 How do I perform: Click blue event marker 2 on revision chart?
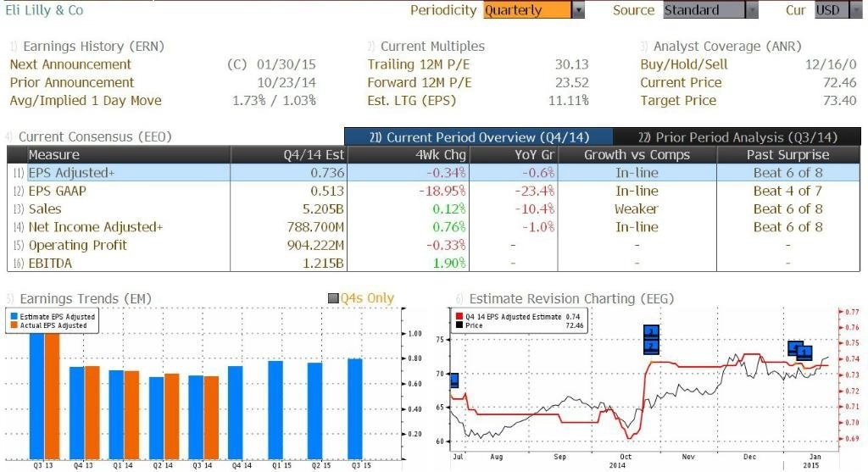point(652,347)
